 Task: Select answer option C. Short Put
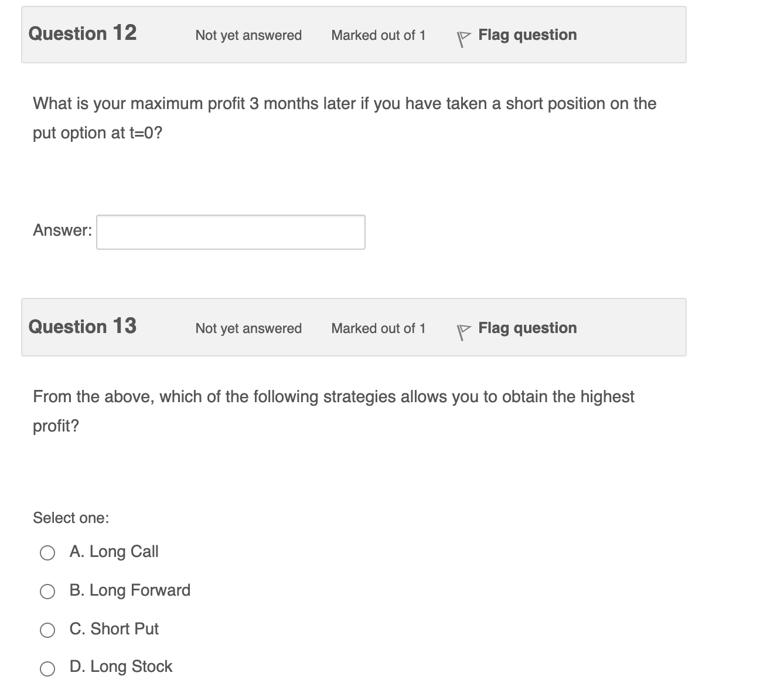[48, 630]
